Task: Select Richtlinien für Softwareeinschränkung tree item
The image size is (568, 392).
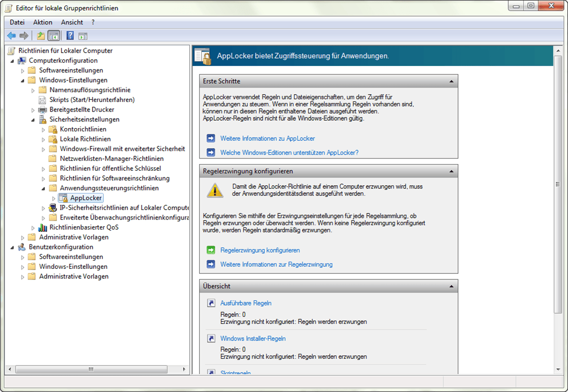Action: tap(114, 178)
